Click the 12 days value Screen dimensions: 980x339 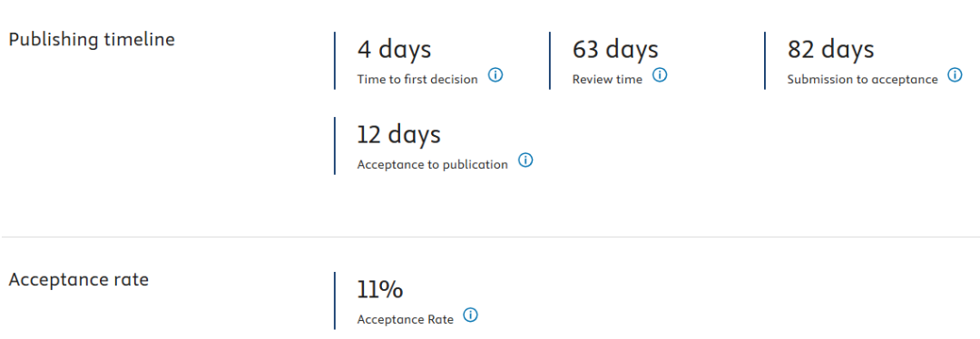(x=398, y=134)
